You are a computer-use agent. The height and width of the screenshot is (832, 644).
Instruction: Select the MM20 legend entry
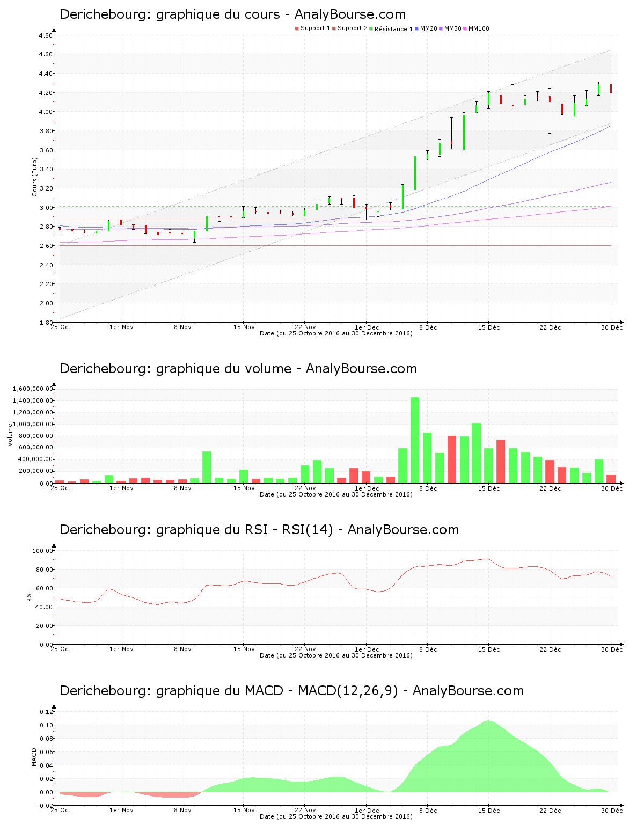coord(426,28)
